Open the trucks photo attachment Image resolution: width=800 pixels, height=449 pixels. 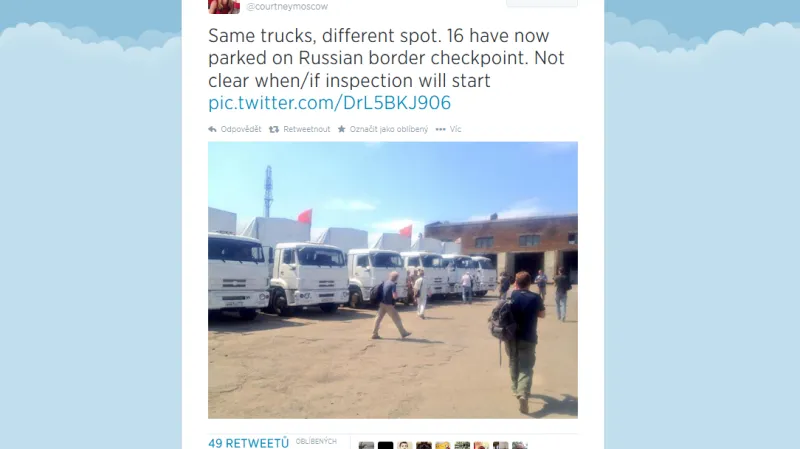pyautogui.click(x=393, y=280)
